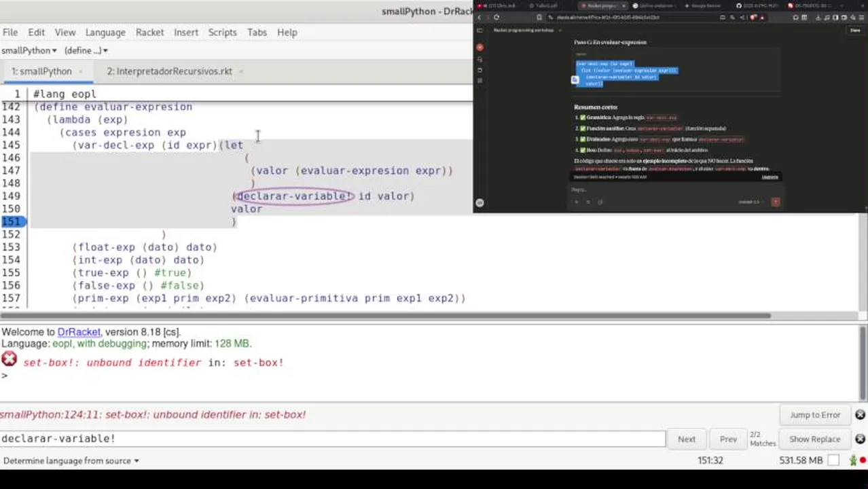Select the GitHub tab in the browser
The height and width of the screenshot is (489, 868).
pos(757,5)
